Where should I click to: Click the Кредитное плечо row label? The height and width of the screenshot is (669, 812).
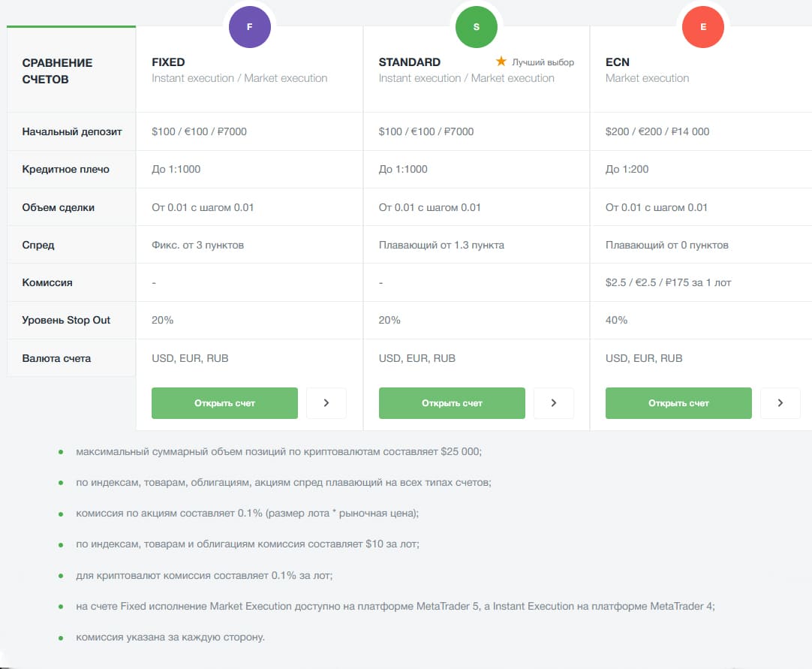coord(66,169)
